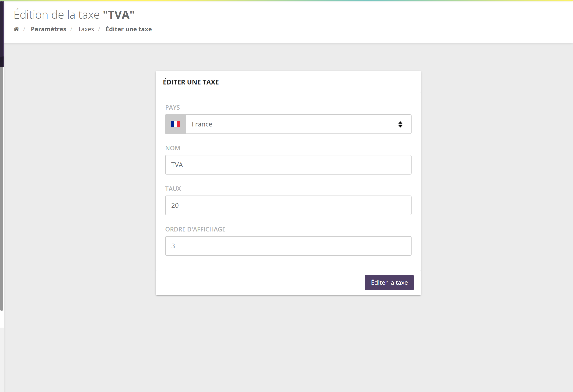The image size is (573, 392).
Task: Click the page title Édition de la taxe
Action: coord(74,14)
